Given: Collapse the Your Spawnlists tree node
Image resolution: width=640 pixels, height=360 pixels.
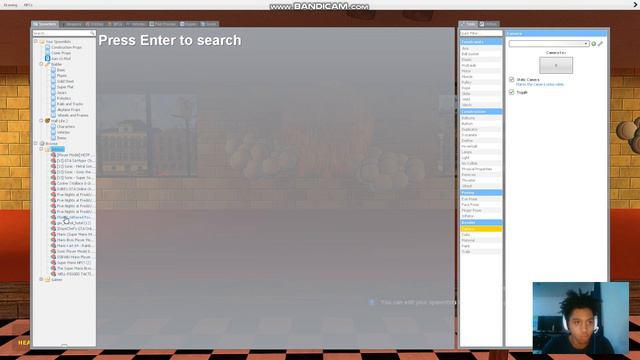Looking at the screenshot, I should pyautogui.click(x=36, y=41).
